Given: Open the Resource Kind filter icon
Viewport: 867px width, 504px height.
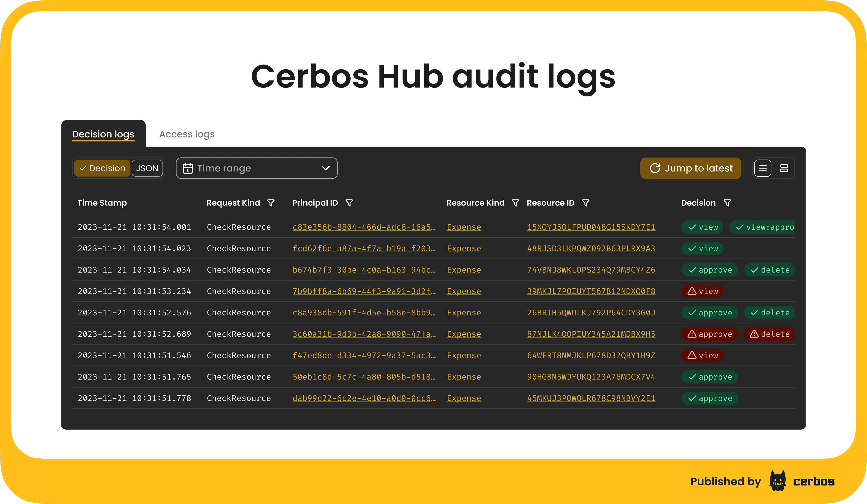Looking at the screenshot, I should [x=515, y=203].
